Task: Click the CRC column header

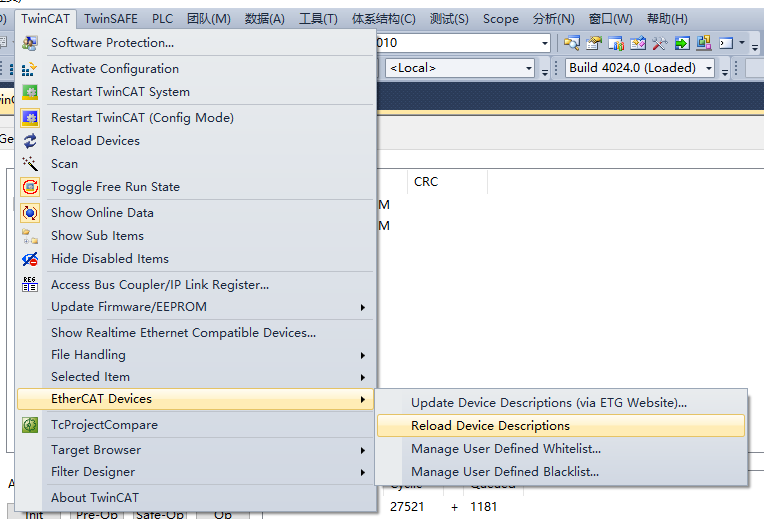Action: tap(447, 182)
